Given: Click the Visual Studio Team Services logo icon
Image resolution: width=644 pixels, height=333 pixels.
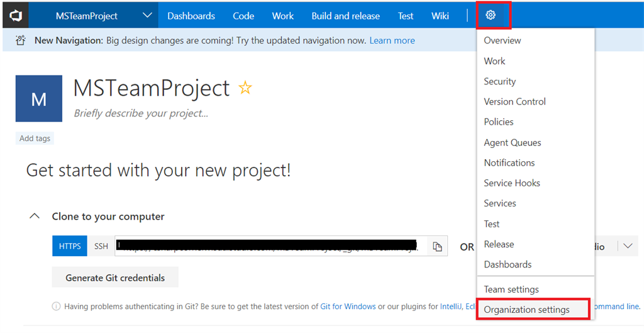Looking at the screenshot, I should tap(16, 16).
